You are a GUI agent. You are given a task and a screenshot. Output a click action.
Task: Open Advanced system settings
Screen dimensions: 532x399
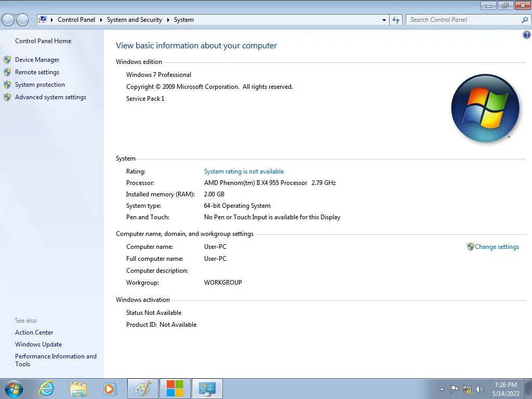pyautogui.click(x=50, y=97)
